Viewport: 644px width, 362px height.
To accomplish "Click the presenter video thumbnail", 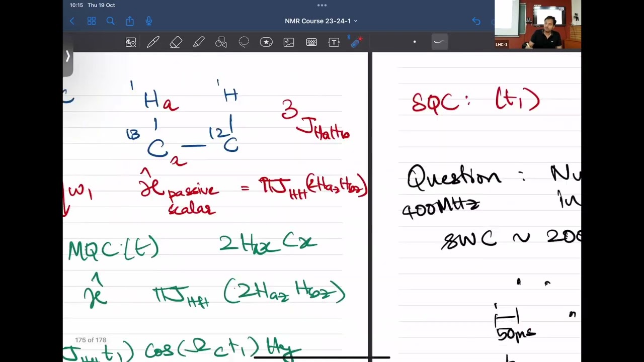I will (x=538, y=25).
